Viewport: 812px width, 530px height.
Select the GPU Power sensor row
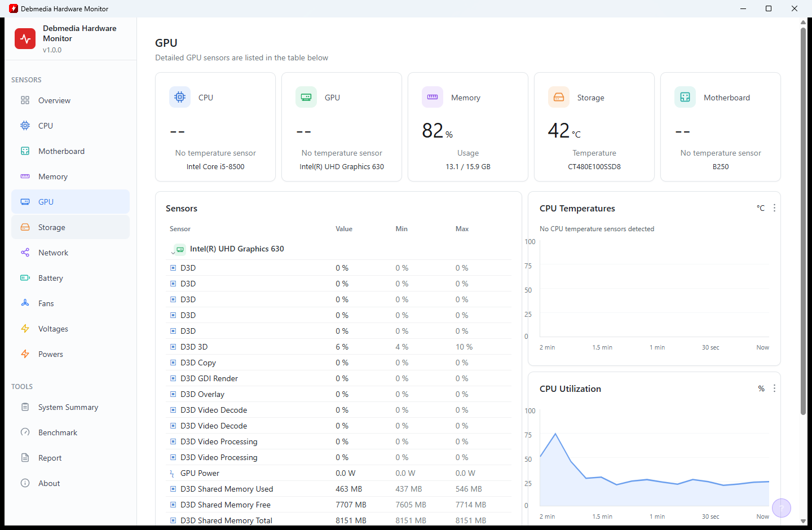pyautogui.click(x=338, y=473)
